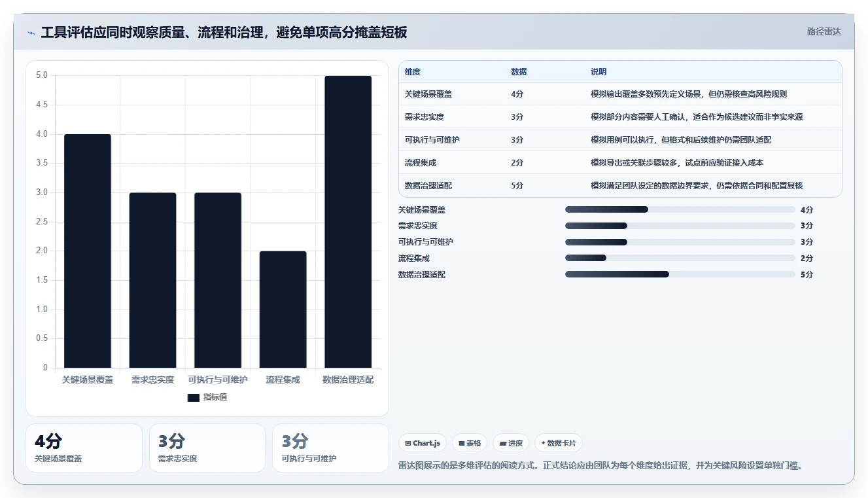868x498 pixels.
Task: Click the 表格 chip
Action: point(470,443)
